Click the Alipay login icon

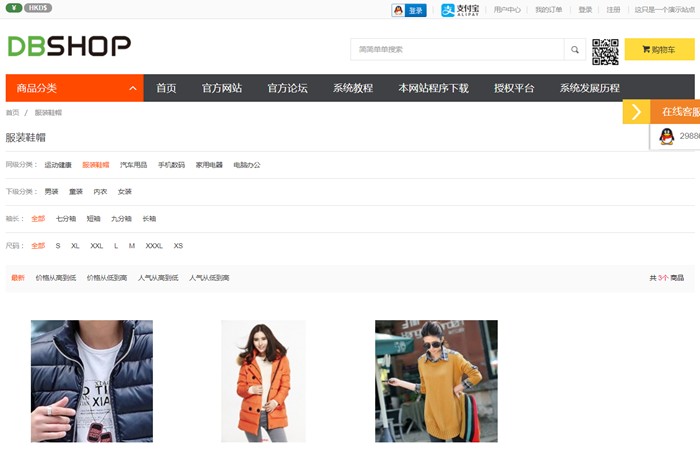click(462, 10)
